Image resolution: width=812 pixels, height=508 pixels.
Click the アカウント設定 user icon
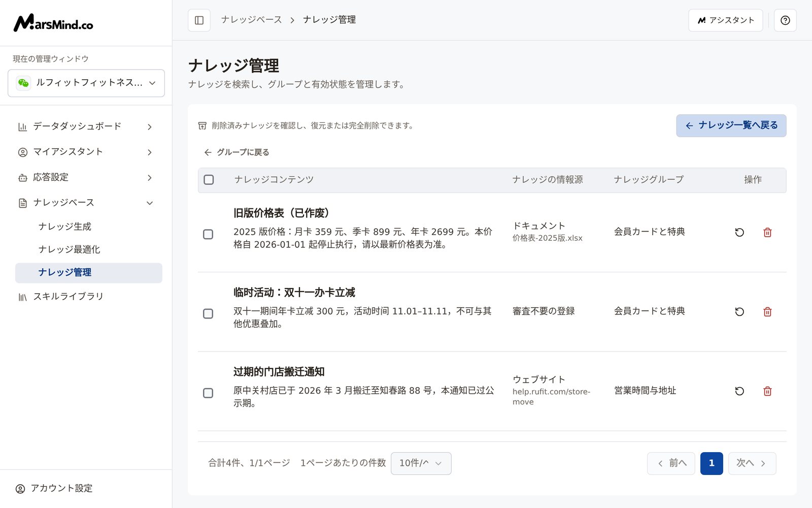20,489
